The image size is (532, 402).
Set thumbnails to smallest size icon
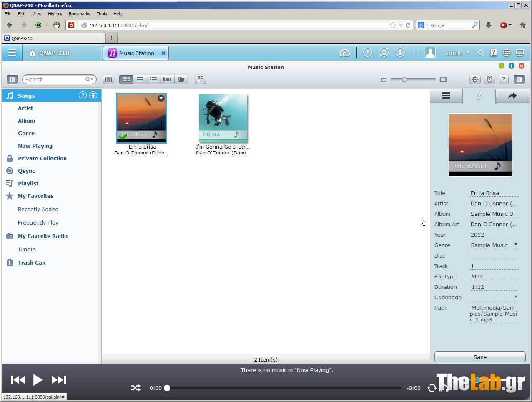pos(384,80)
